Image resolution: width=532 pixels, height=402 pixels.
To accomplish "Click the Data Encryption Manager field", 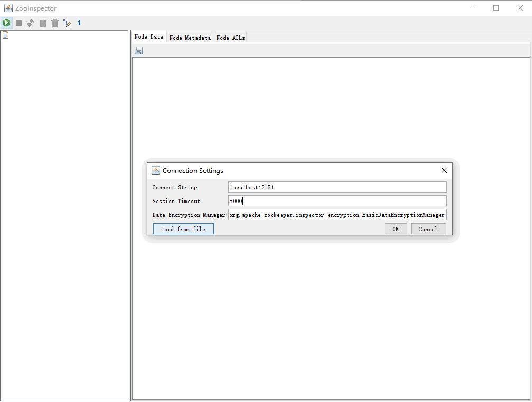I will coord(337,215).
